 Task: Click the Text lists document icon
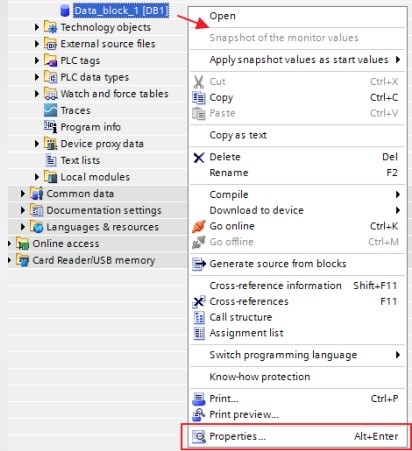click(x=51, y=160)
